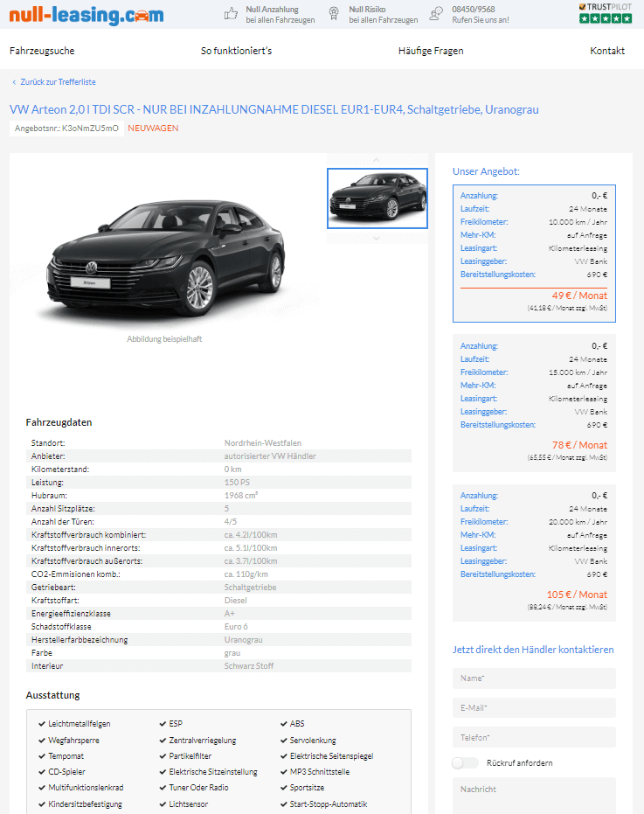Focus the Nachricht message text area
Viewport: 644px width, 814px height.
click(x=534, y=796)
